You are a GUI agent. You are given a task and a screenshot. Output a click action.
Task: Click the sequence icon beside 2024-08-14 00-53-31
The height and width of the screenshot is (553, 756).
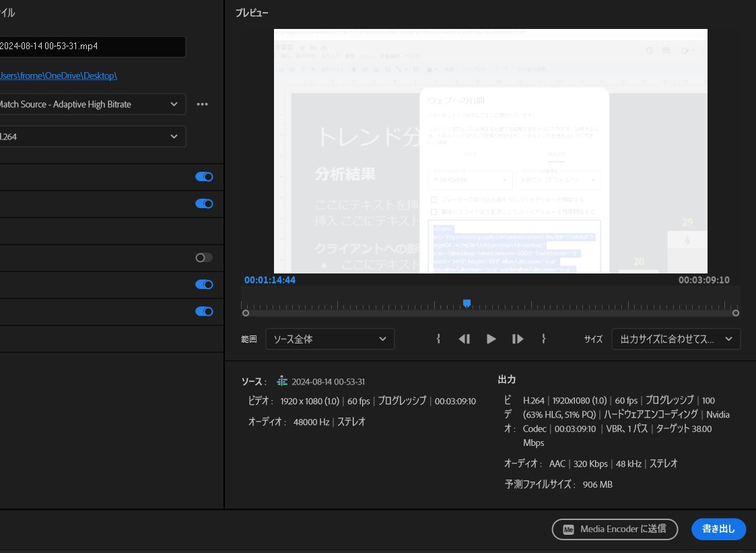(282, 381)
